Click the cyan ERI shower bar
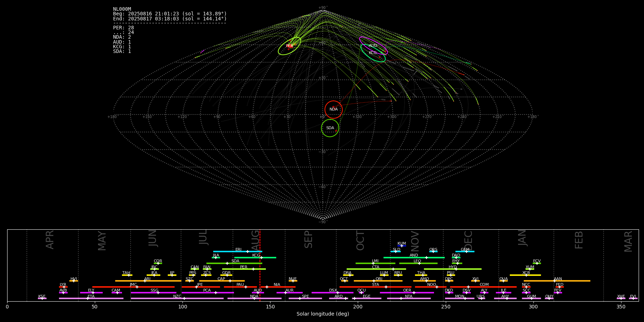 point(238,252)
